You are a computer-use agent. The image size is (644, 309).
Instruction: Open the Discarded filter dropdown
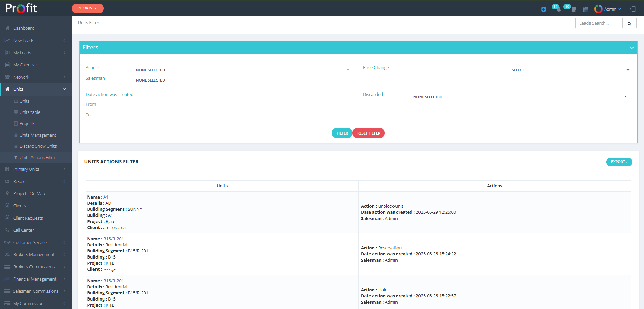[x=519, y=97]
